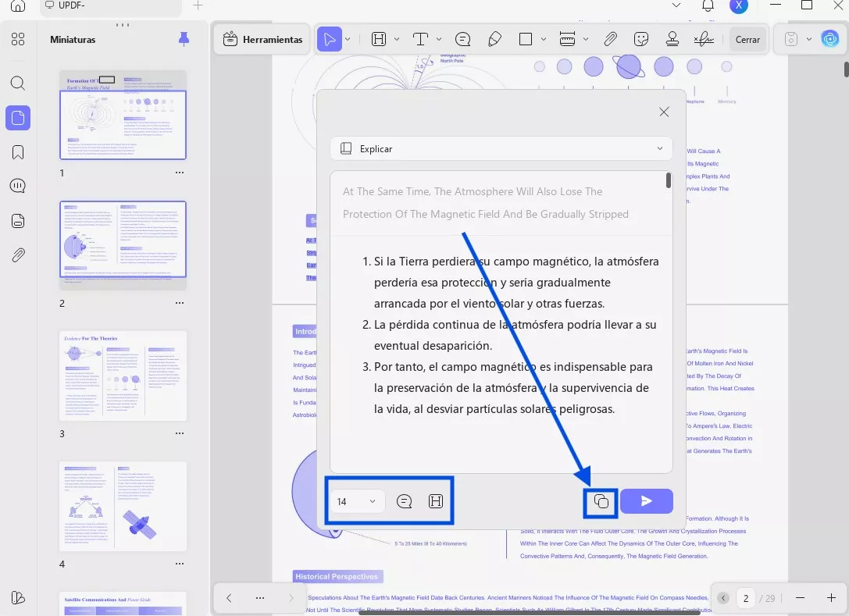
Task: Click the Herramientas button
Action: (262, 39)
